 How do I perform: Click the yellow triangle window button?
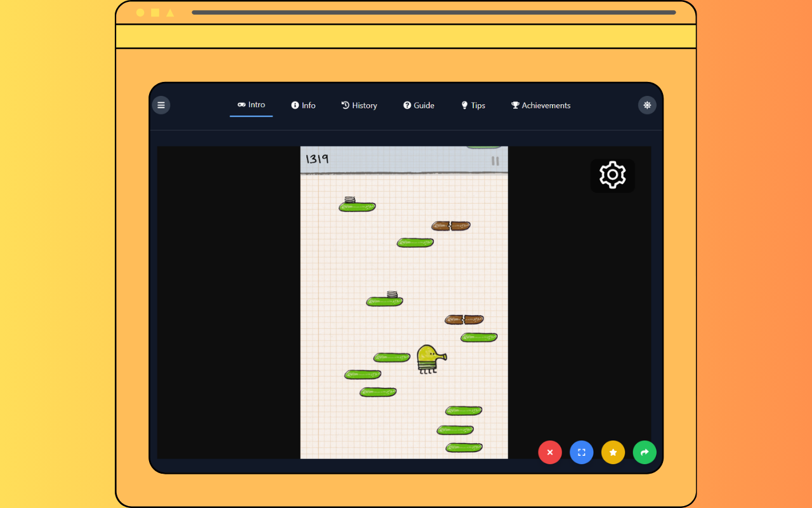click(x=170, y=13)
